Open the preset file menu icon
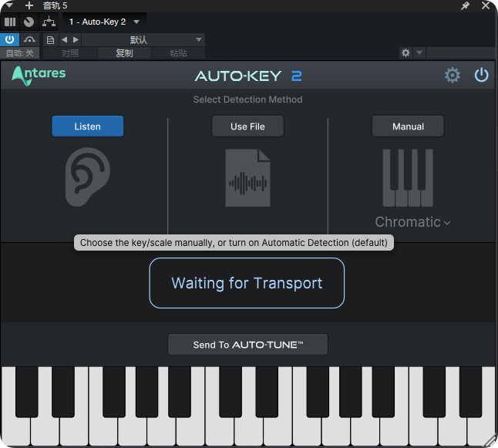Image resolution: width=498 pixels, height=448 pixels. (x=50, y=40)
